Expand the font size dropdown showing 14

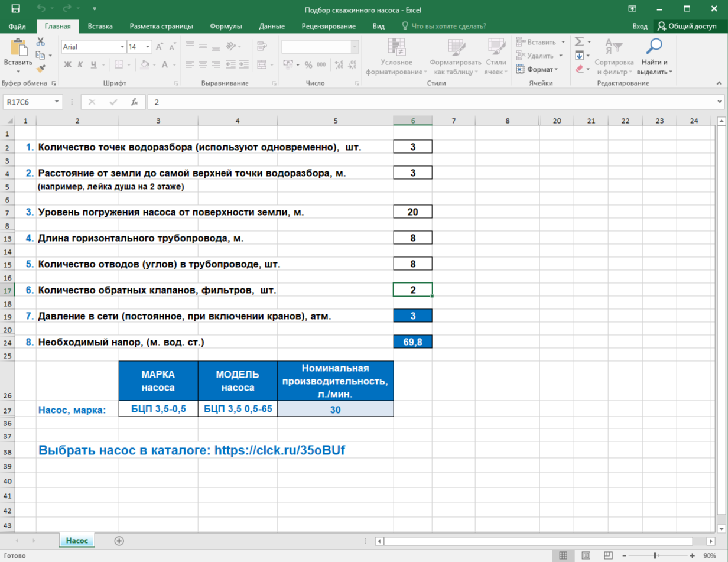click(148, 47)
